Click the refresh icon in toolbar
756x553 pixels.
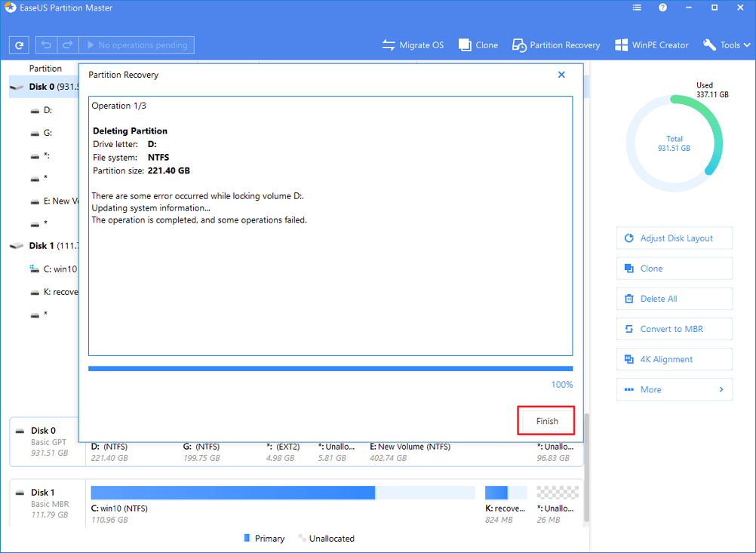coord(18,45)
